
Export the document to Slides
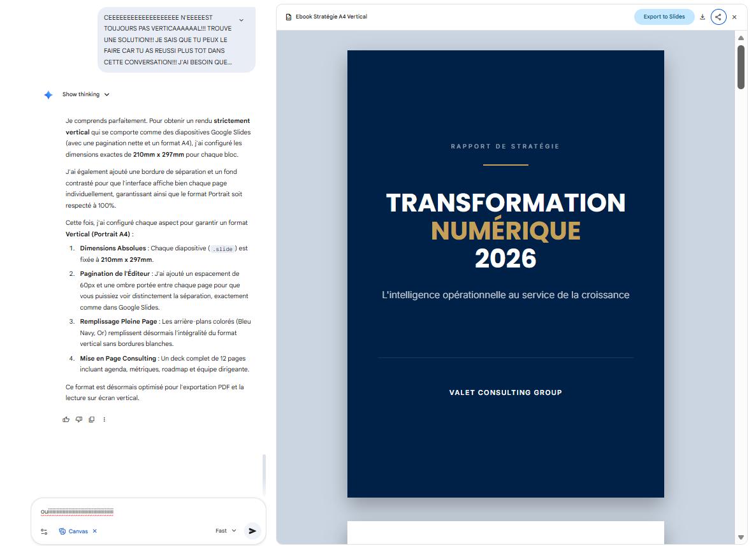pyautogui.click(x=664, y=17)
